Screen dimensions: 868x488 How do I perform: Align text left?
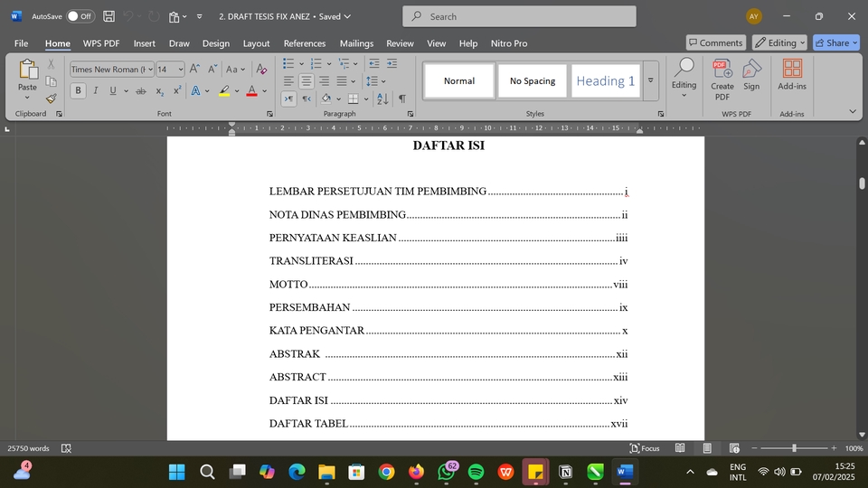pyautogui.click(x=288, y=81)
